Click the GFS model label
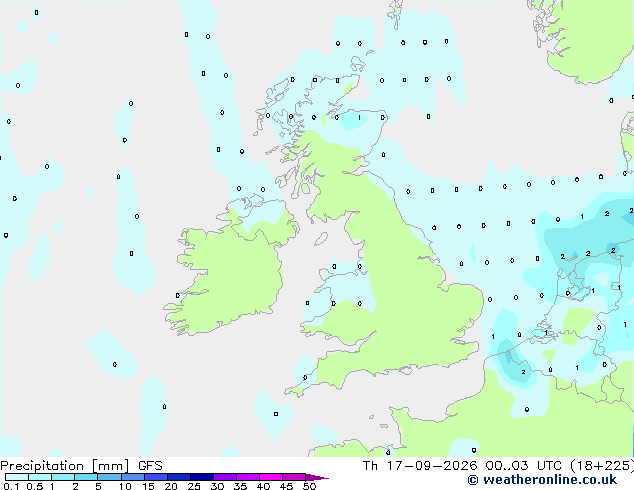Screen dimensions: 634x490 click(150, 466)
